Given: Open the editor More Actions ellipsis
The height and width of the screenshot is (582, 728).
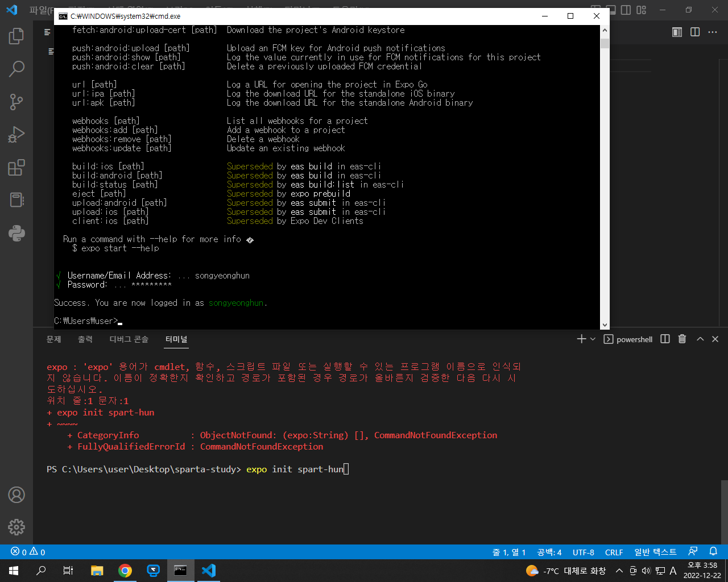Looking at the screenshot, I should click(x=713, y=32).
